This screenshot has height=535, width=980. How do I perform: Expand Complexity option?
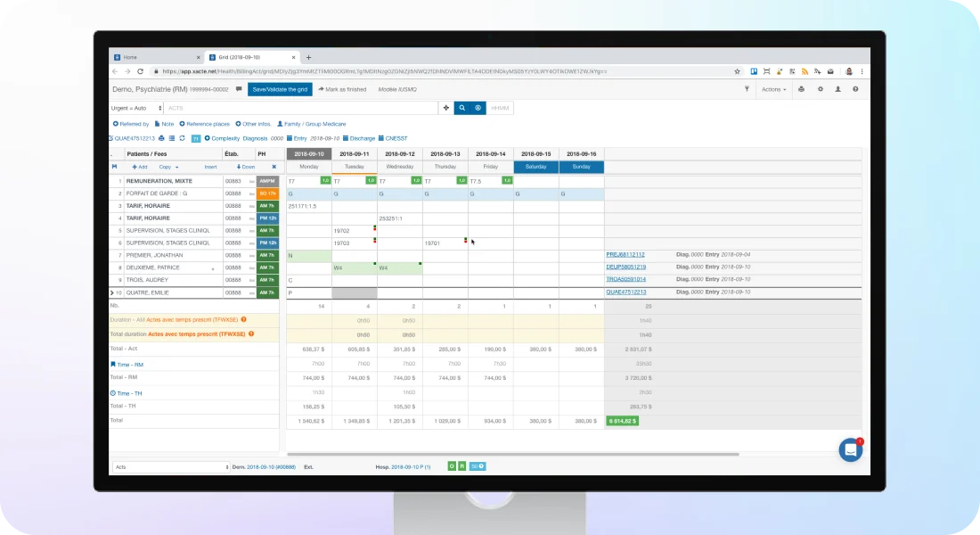point(222,138)
